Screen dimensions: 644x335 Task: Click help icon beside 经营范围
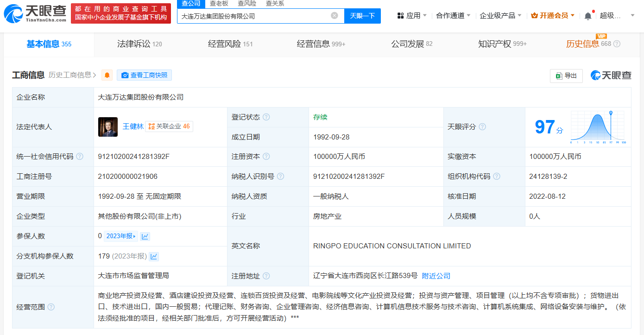tap(51, 307)
